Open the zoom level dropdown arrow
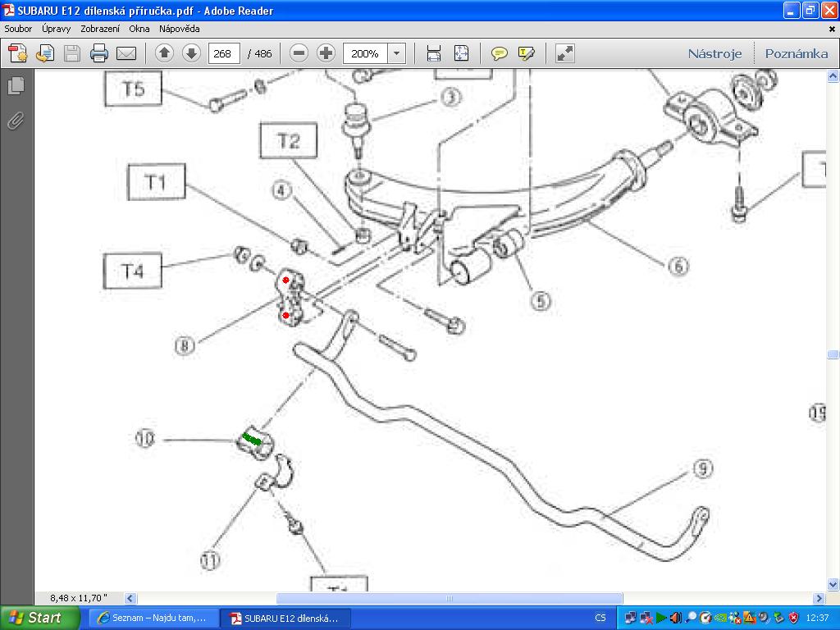This screenshot has width=840, height=630. coord(396,53)
